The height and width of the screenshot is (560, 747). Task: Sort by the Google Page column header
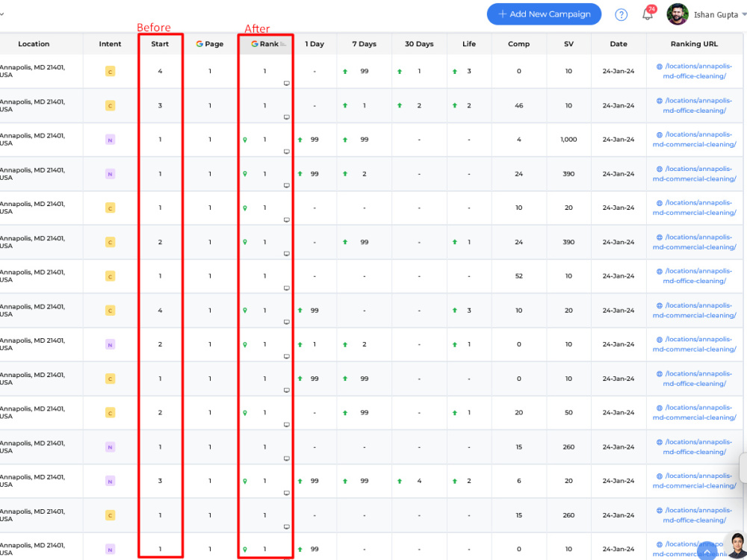click(x=210, y=44)
